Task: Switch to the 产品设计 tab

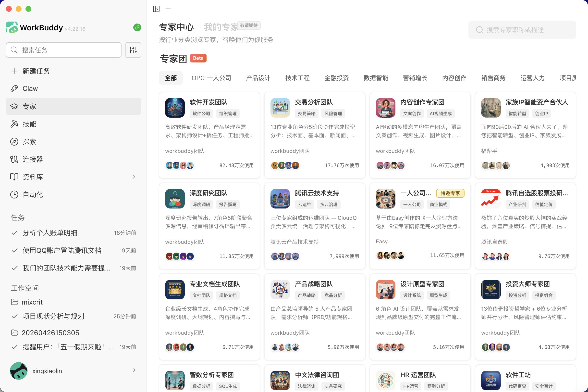Action: pyautogui.click(x=258, y=78)
